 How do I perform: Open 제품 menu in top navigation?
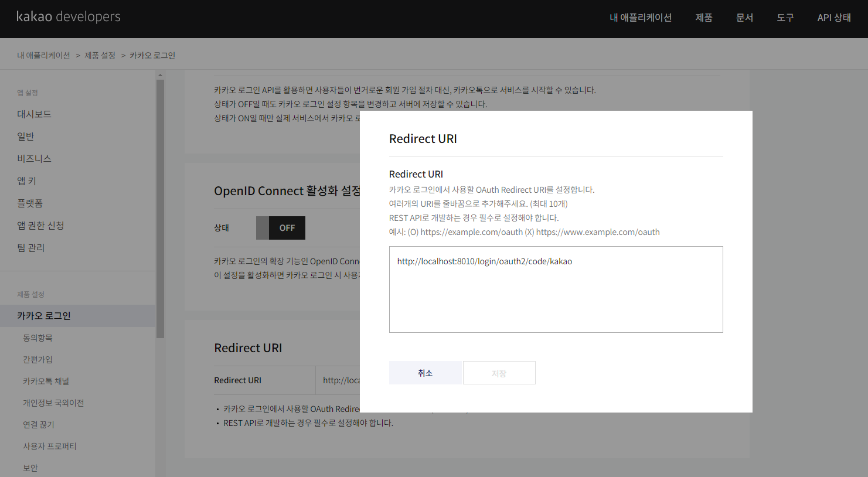[704, 18]
